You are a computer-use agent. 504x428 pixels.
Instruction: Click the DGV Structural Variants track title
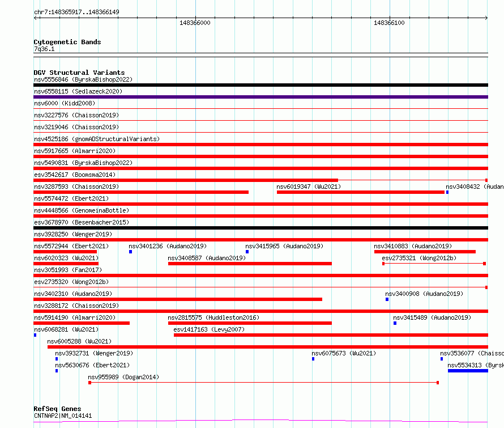coord(79,73)
